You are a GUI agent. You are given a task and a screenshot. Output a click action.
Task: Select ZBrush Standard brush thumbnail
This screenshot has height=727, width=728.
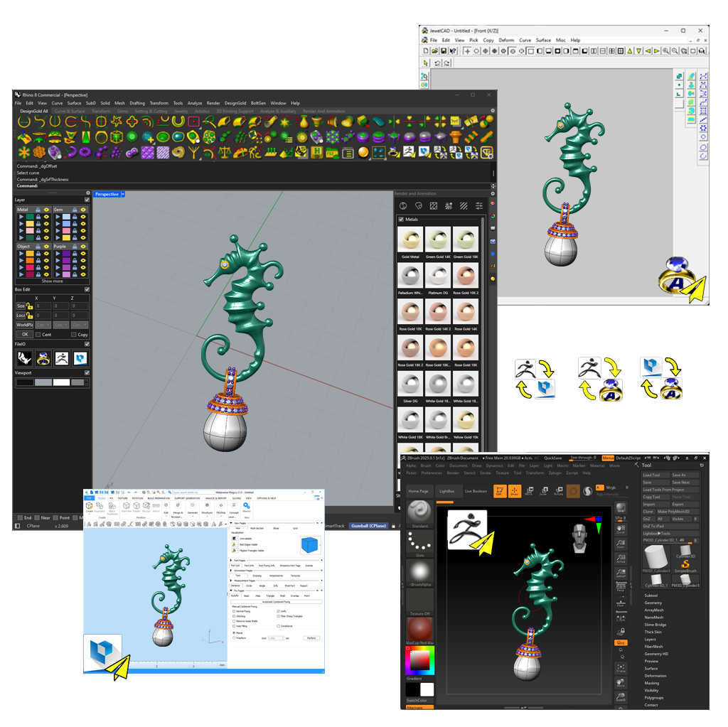click(x=419, y=512)
